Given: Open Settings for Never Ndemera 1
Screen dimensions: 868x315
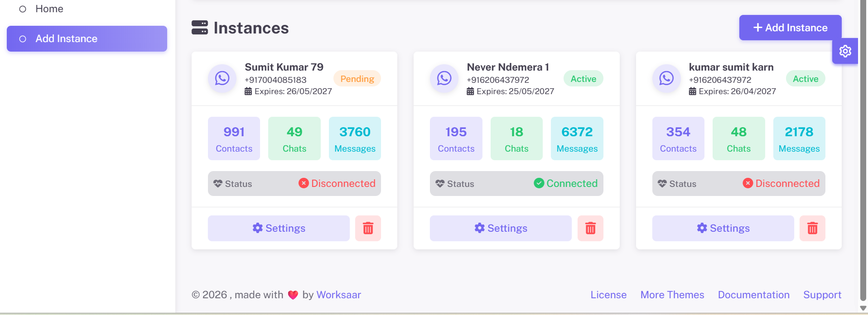Looking at the screenshot, I should (501, 228).
